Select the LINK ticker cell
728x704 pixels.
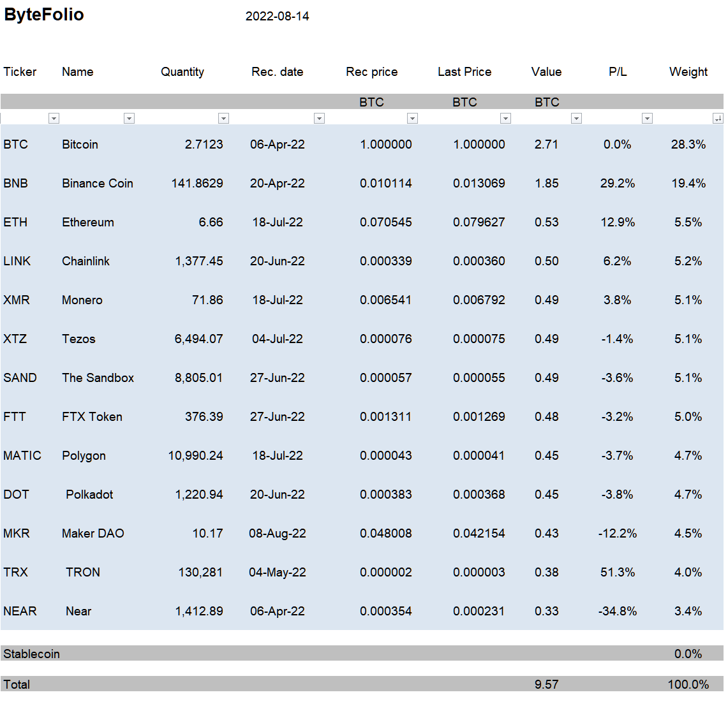(x=17, y=261)
